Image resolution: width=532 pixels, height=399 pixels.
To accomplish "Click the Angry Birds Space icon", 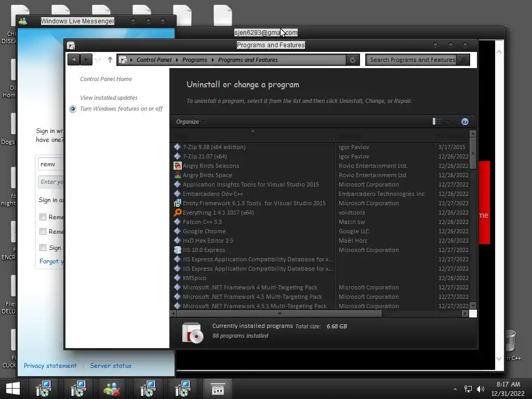I will 178,175.
